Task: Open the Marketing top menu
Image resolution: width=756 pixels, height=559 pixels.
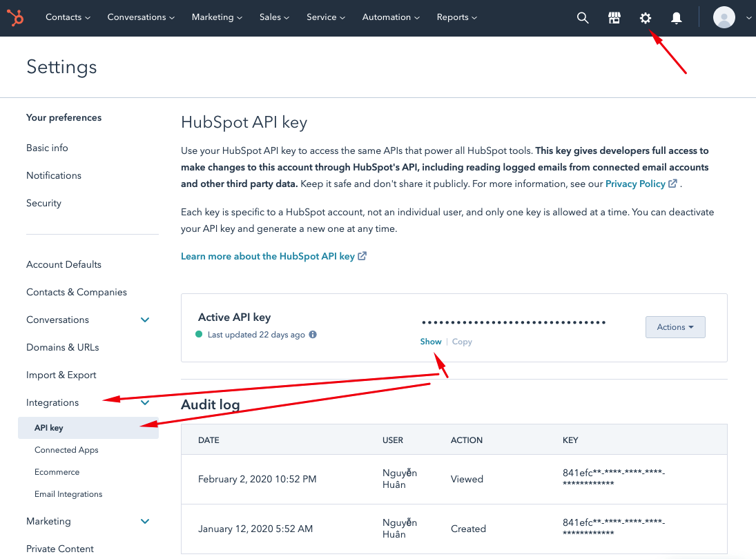Action: click(217, 17)
